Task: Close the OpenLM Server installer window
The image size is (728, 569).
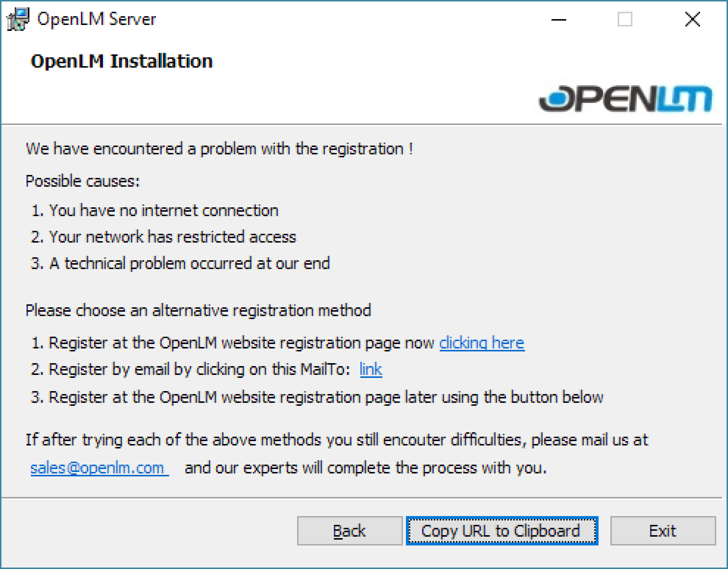Action: click(x=692, y=19)
